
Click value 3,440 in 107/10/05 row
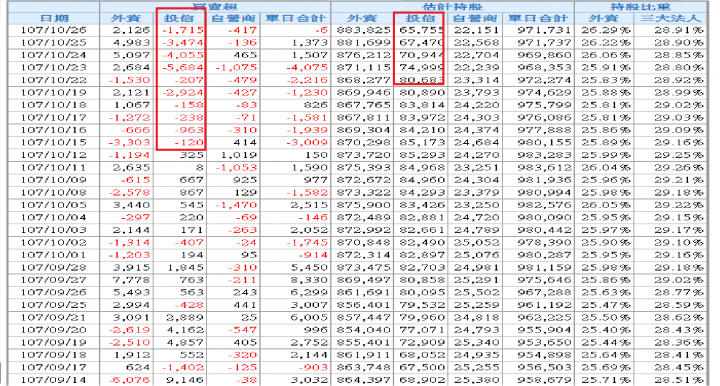pyautogui.click(x=131, y=205)
